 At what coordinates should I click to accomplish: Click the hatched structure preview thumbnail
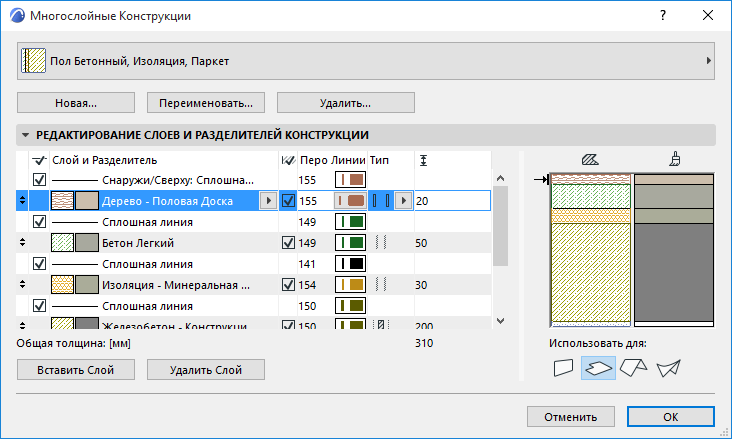click(x=591, y=250)
